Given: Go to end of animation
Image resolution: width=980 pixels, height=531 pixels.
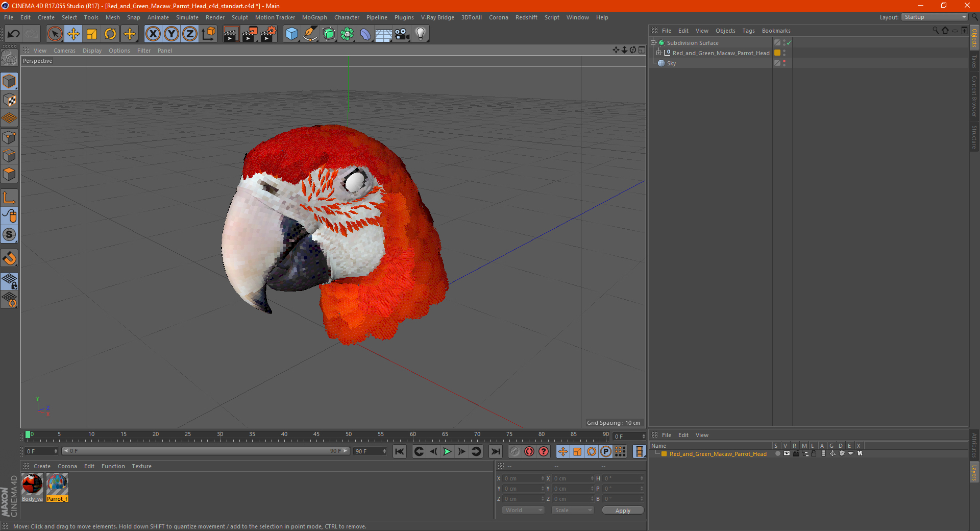Looking at the screenshot, I should point(495,451).
